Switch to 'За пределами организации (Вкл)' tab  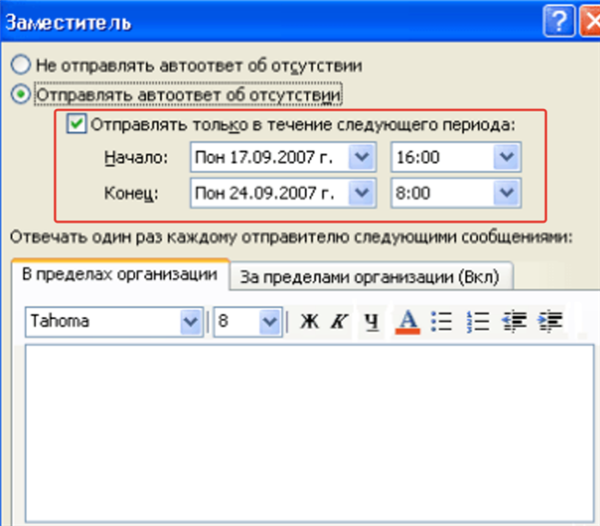pos(370,277)
